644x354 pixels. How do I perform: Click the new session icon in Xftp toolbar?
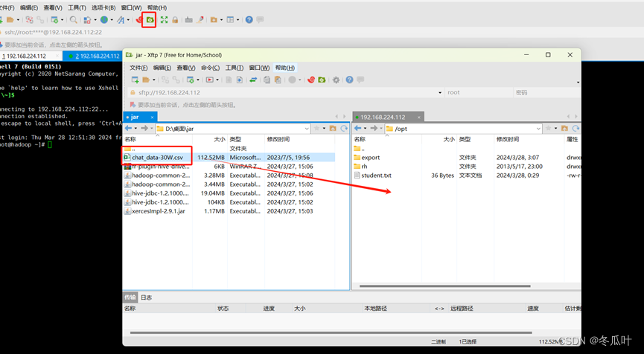[x=135, y=80]
